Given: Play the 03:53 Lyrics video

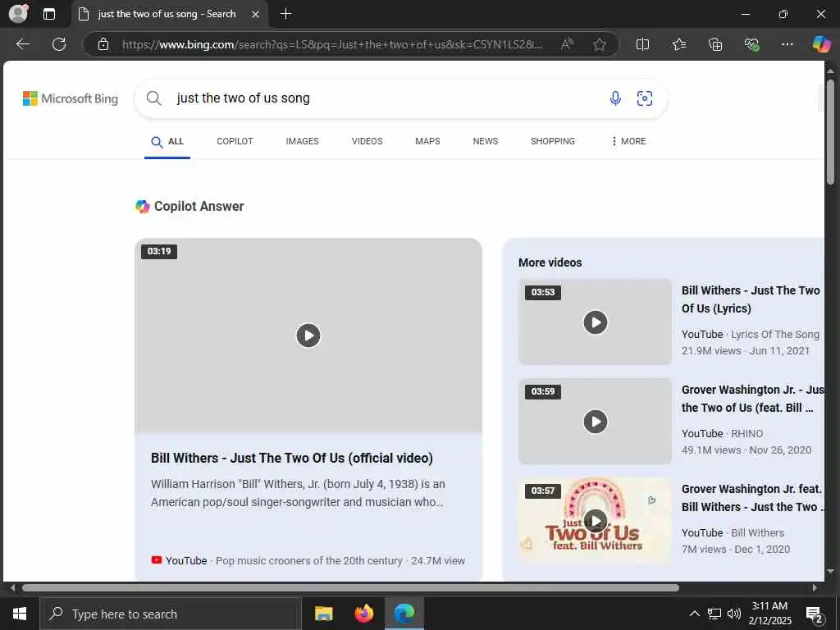Looking at the screenshot, I should (596, 322).
